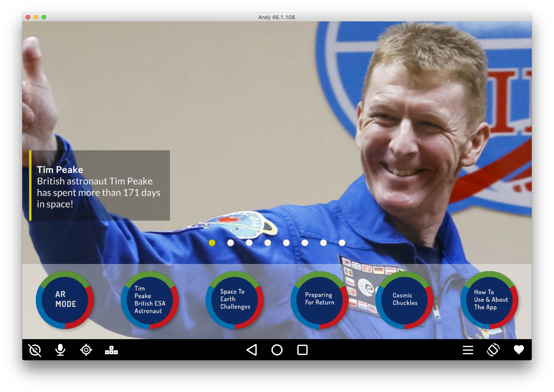Open the AR MODE circle button
Image resolution: width=554 pixels, height=392 pixels.
pyautogui.click(x=65, y=300)
